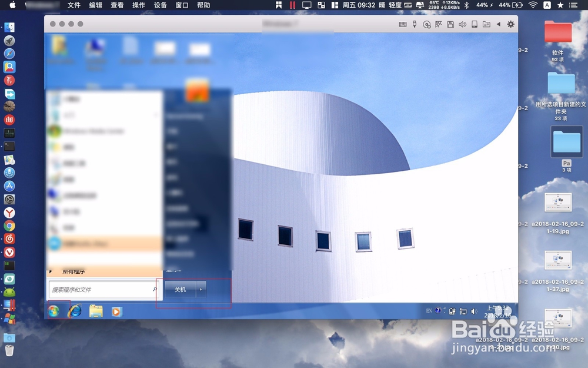
Task: Open the 操作 menu
Action: coord(139,5)
